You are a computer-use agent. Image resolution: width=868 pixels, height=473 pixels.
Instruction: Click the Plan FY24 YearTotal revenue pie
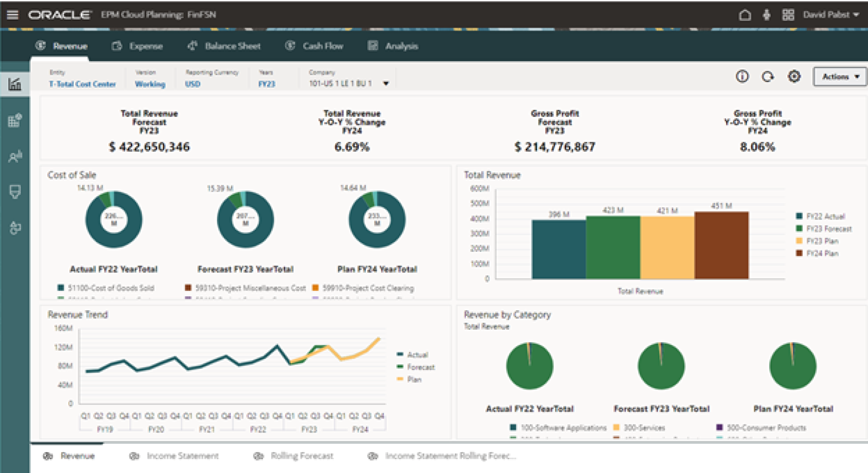tap(792, 366)
